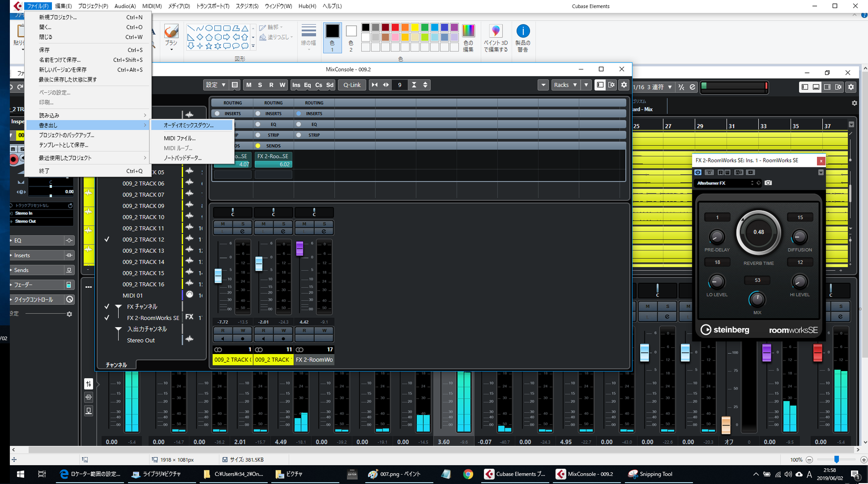
Task: Select オーディオミックスダウン... menu entry
Action: point(192,125)
